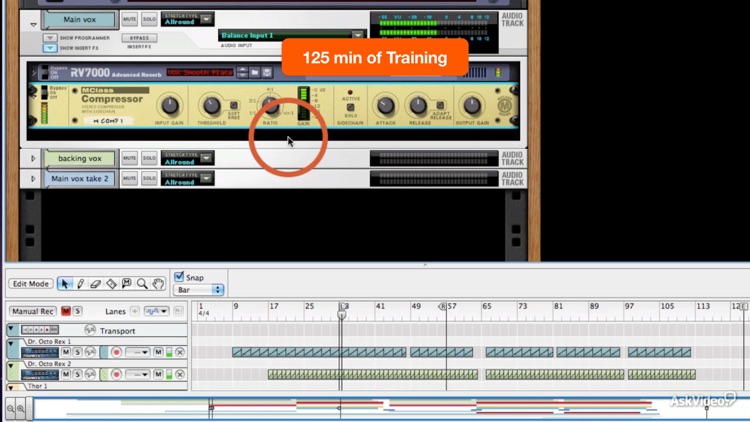
Task: Select the Magnify tool
Action: click(142, 284)
